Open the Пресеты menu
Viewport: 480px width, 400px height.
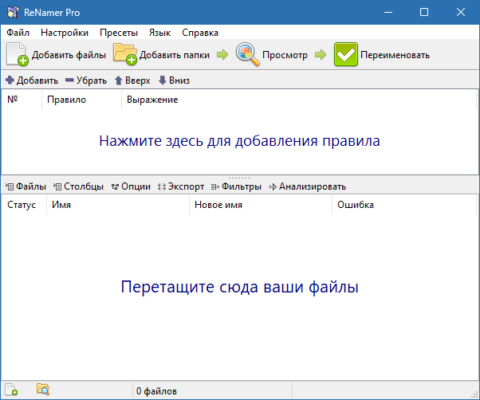click(118, 33)
